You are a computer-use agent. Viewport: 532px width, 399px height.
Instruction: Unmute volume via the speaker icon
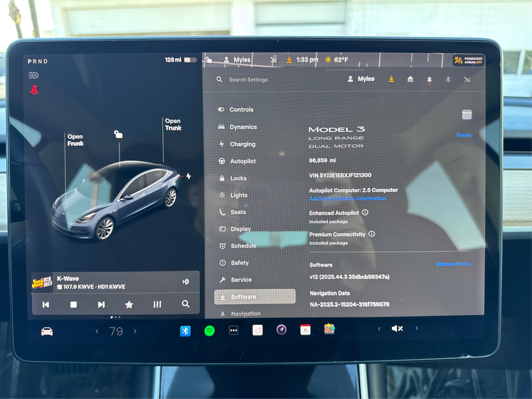click(397, 328)
